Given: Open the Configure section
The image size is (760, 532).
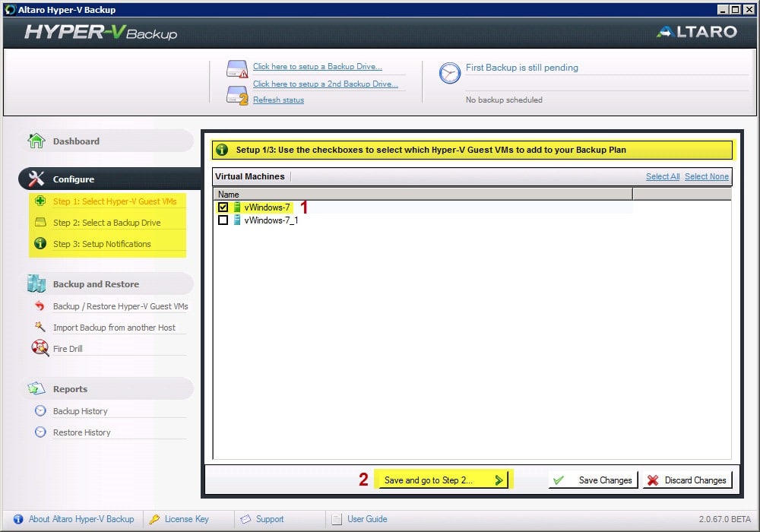Looking at the screenshot, I should tap(109, 179).
